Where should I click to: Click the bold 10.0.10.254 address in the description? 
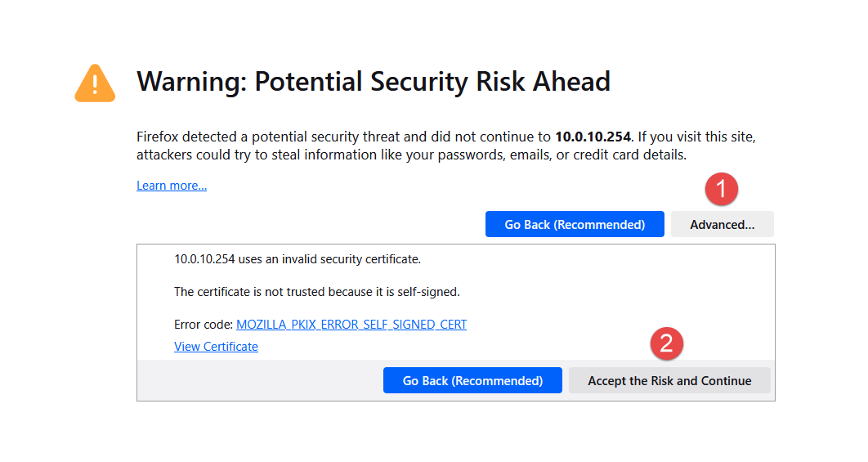coord(593,137)
